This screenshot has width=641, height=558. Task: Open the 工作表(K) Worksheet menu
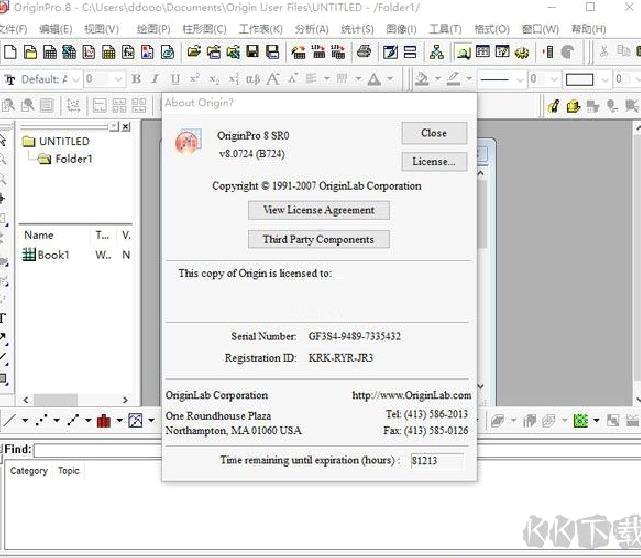(260, 29)
